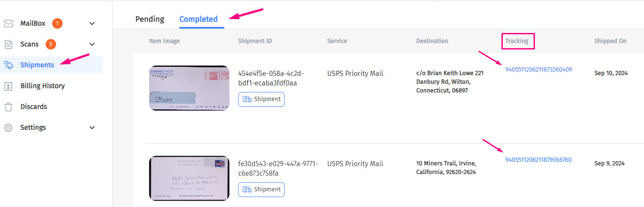
Task: Open tracking link 9405511206211873260409
Action: pos(538,69)
